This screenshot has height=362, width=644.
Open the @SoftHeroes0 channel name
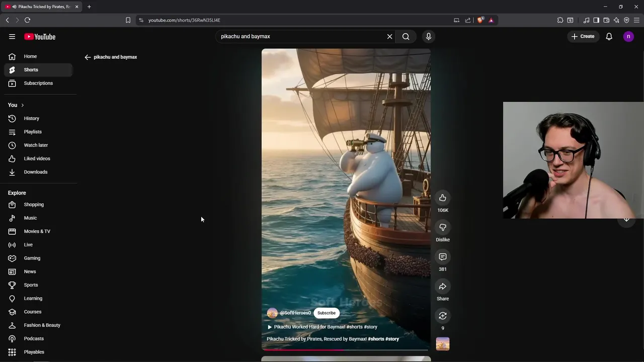pos(295,313)
